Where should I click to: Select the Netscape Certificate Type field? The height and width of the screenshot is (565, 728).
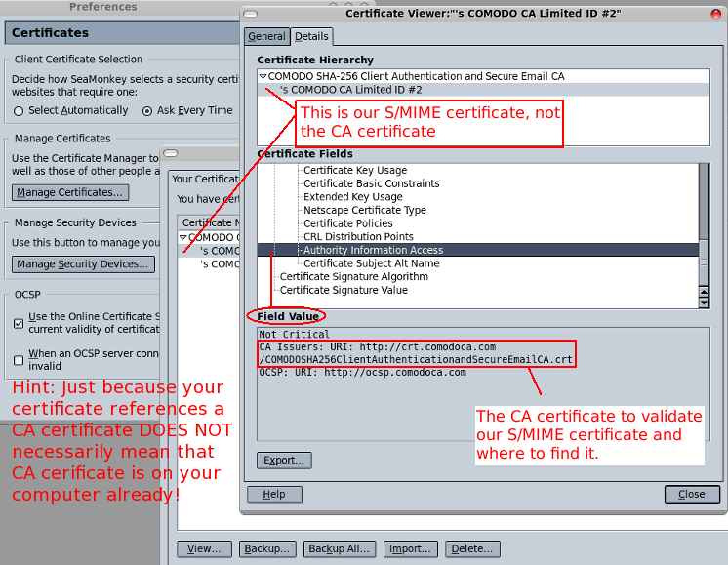click(x=364, y=210)
